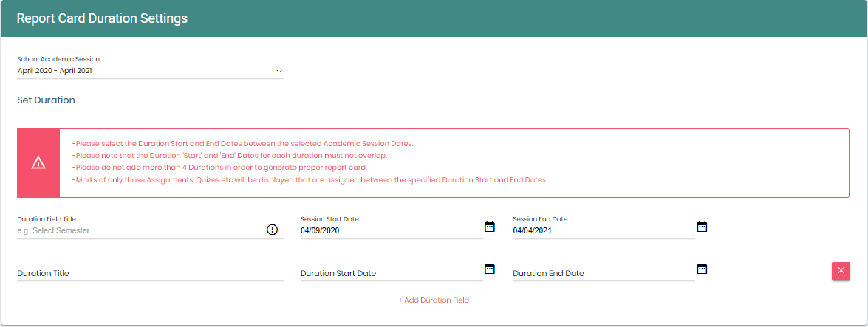Open School Academic Session dropdown
This screenshot has height=327, width=868.
(x=150, y=72)
